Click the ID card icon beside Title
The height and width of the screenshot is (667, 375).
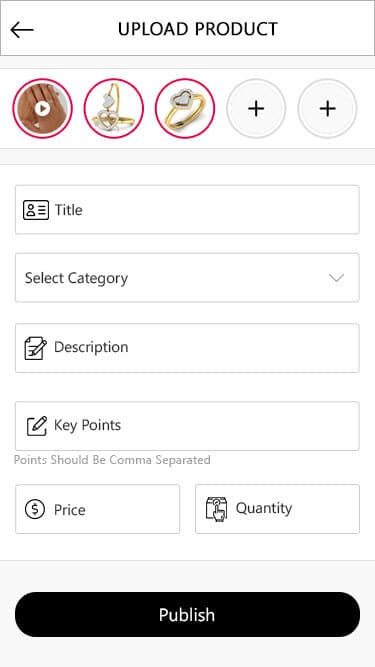36,210
